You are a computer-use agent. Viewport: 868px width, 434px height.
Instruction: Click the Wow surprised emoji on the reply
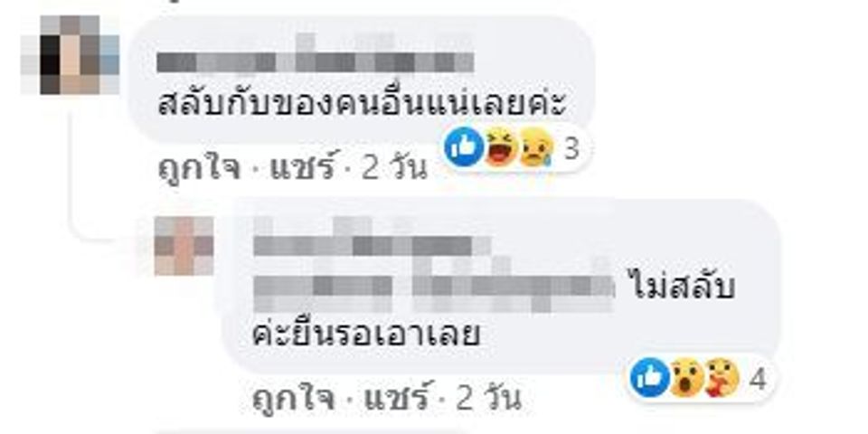687,379
